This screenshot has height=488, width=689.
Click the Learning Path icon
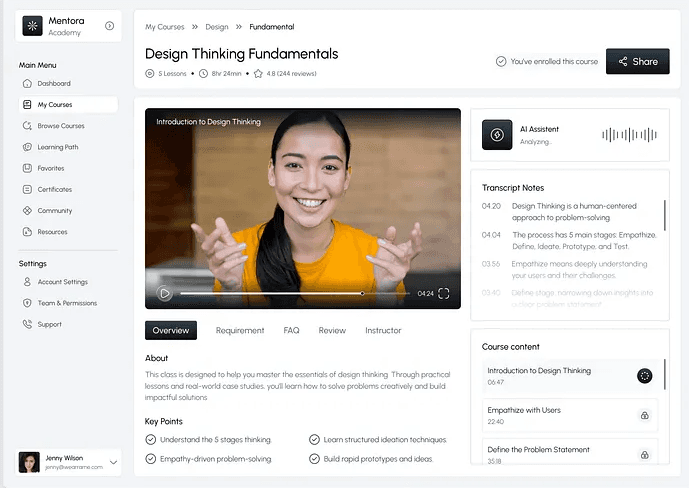(27, 147)
